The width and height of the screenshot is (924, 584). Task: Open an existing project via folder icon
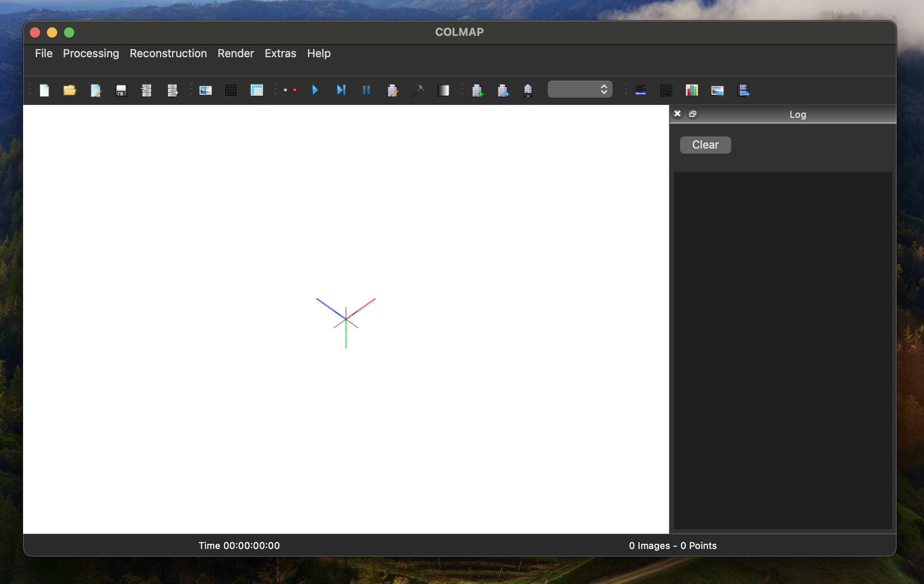70,90
